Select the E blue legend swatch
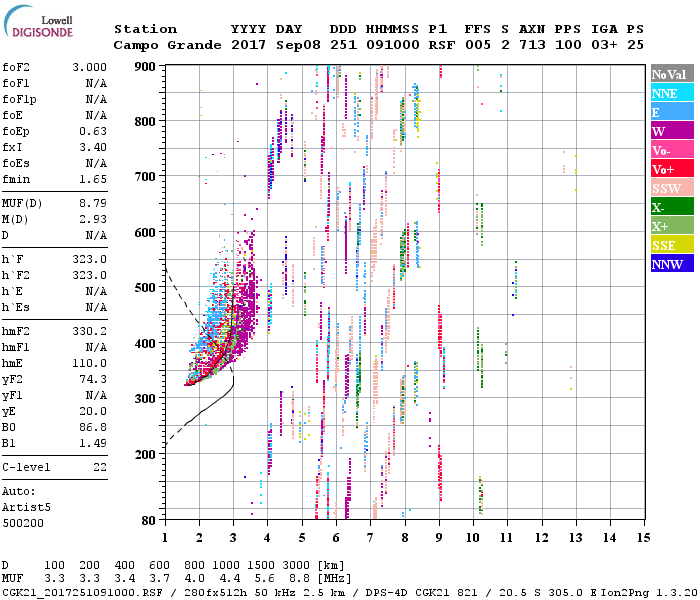Viewport: 700px width, 600px height. 672,112
